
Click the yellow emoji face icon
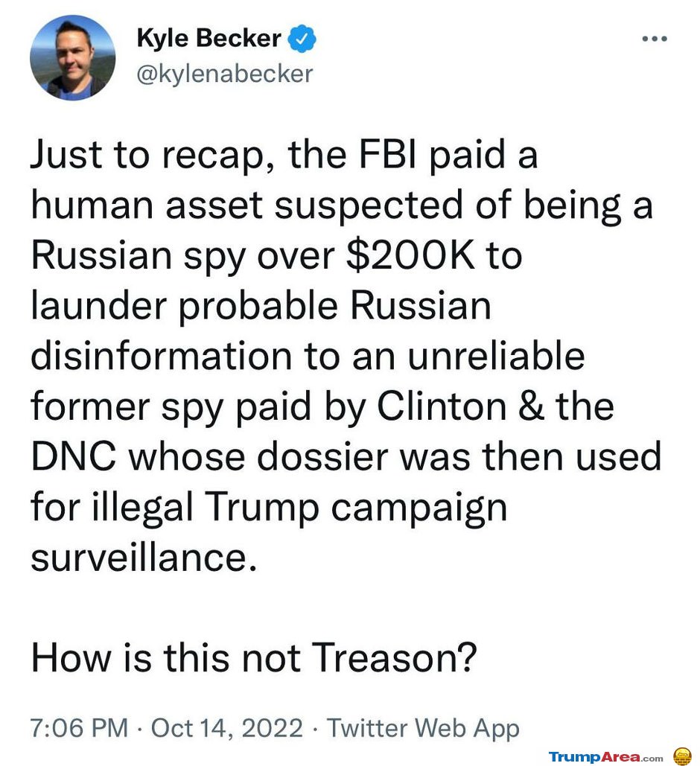point(682,756)
